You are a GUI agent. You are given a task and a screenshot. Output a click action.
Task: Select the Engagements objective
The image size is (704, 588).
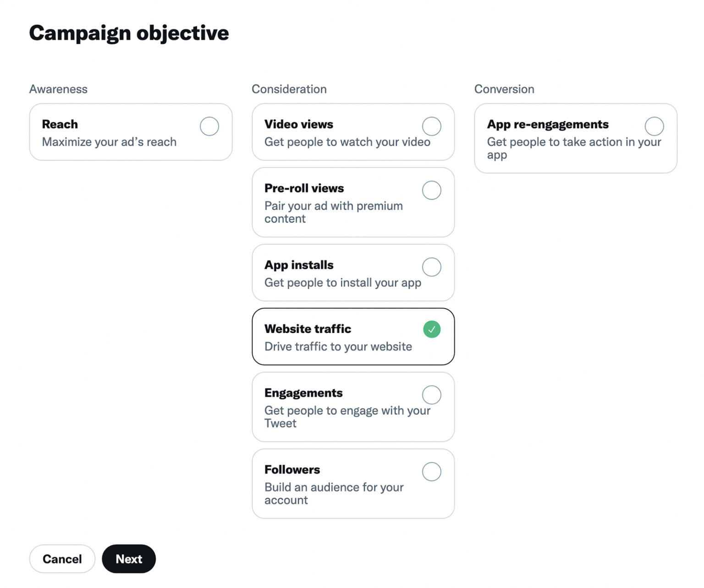tap(431, 394)
